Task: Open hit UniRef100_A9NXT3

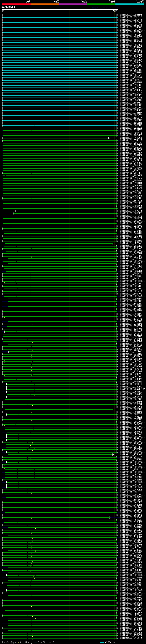Action: pos(131,133)
